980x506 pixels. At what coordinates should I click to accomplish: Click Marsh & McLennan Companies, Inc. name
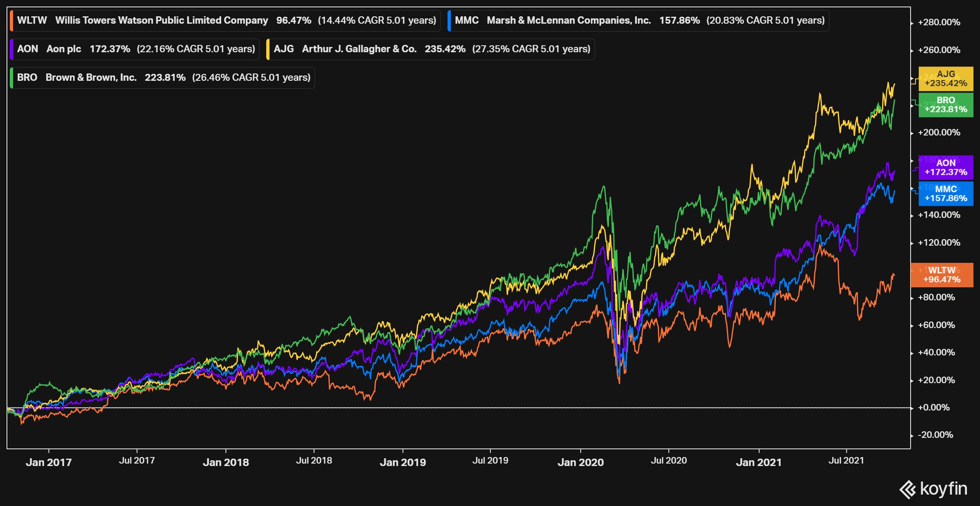click(x=569, y=20)
